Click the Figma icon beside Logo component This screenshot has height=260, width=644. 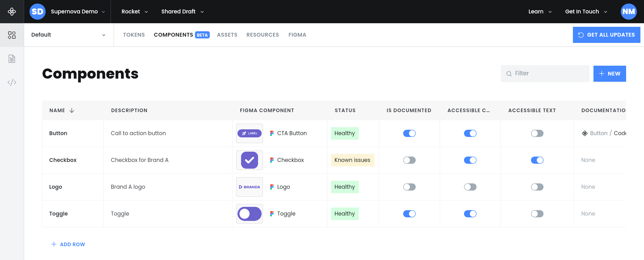point(272,187)
